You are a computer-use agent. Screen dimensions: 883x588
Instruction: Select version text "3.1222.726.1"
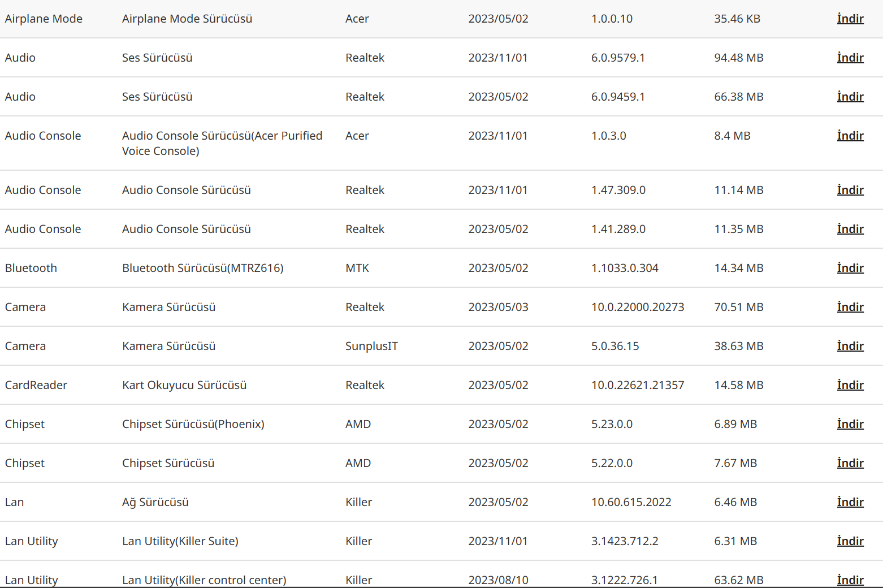pyautogui.click(x=625, y=580)
